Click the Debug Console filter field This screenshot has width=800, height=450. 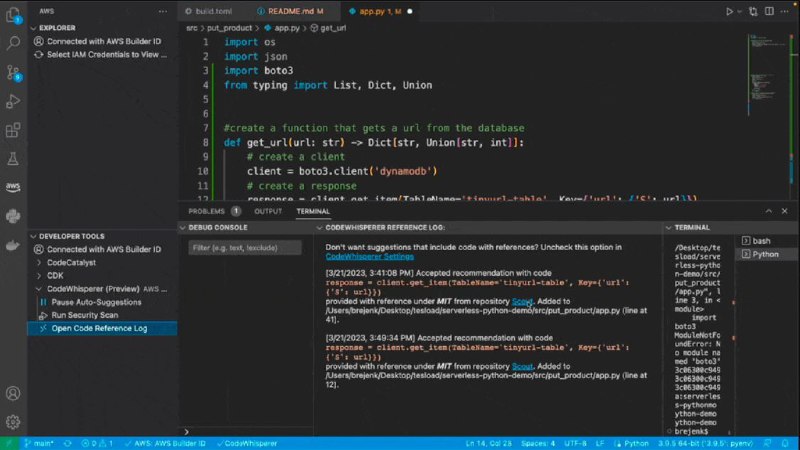[245, 247]
